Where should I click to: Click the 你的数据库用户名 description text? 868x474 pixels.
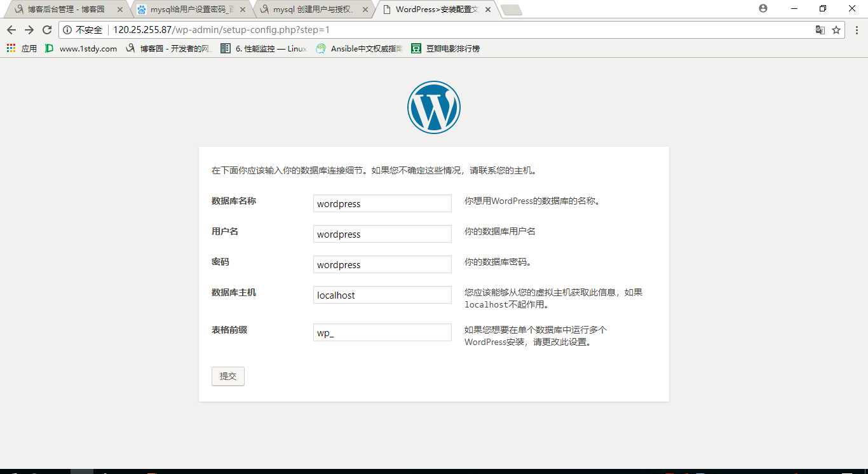pos(500,231)
